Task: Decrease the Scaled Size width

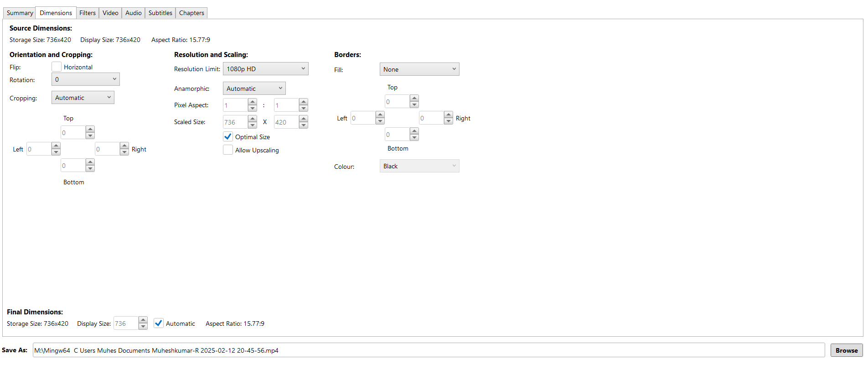Action: [x=253, y=125]
